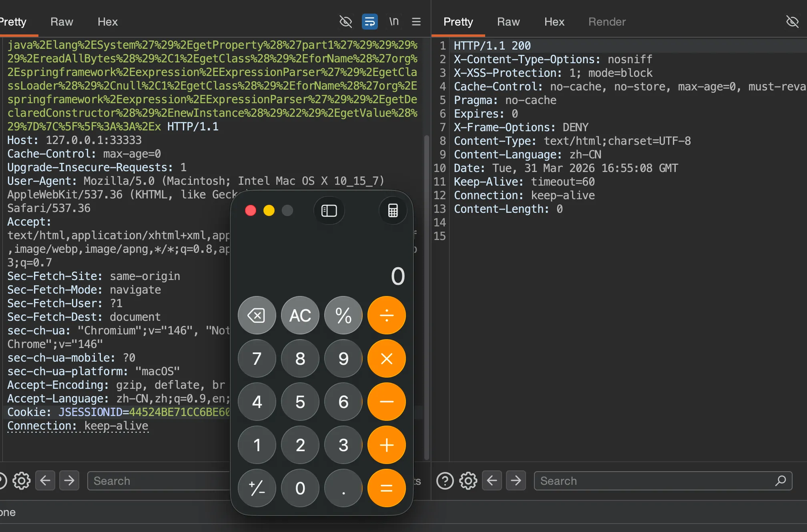Open the Render tab in response
This screenshot has height=532, width=807.
(x=607, y=22)
